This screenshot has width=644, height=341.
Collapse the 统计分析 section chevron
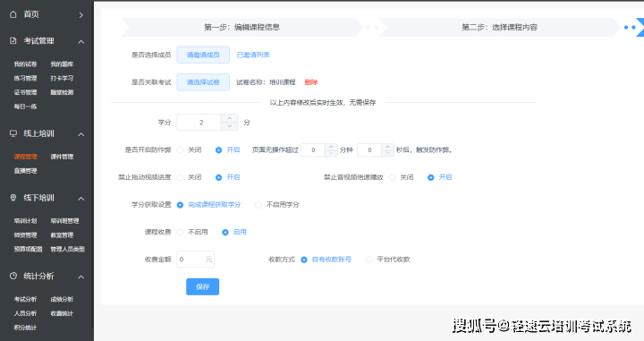tap(80, 277)
